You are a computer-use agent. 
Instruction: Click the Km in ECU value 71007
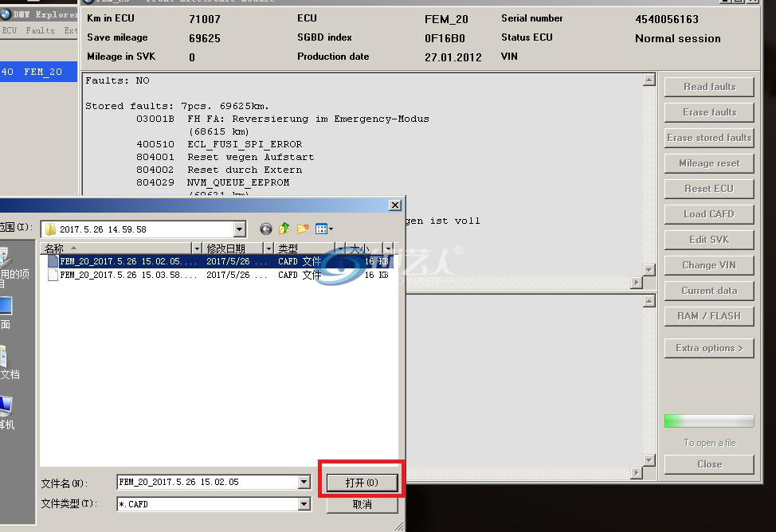205,19
